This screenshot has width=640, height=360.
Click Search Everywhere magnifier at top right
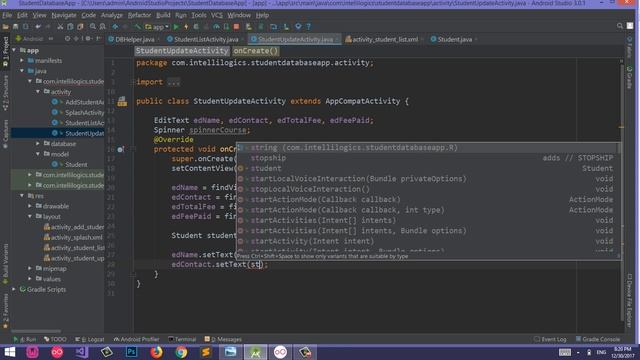[x=620, y=26]
